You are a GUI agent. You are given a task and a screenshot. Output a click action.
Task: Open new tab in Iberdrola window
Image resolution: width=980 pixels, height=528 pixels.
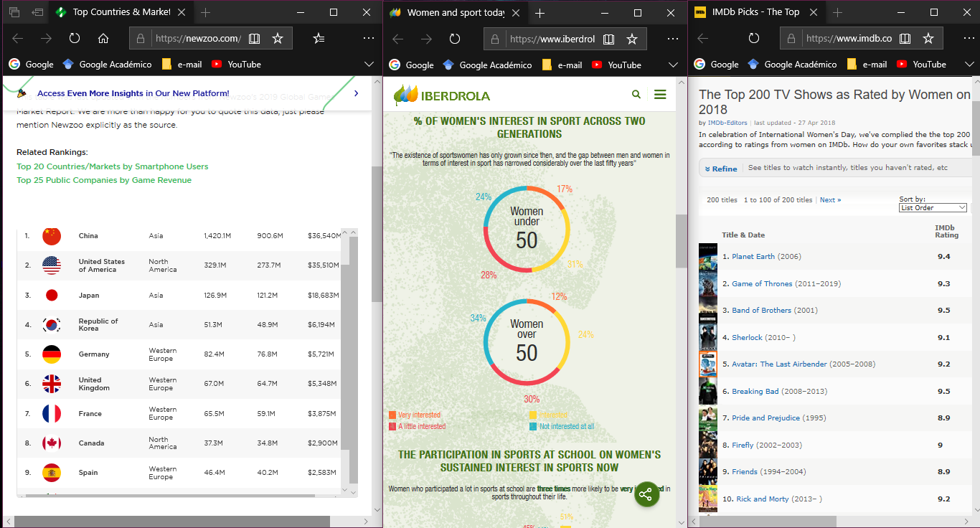[540, 12]
